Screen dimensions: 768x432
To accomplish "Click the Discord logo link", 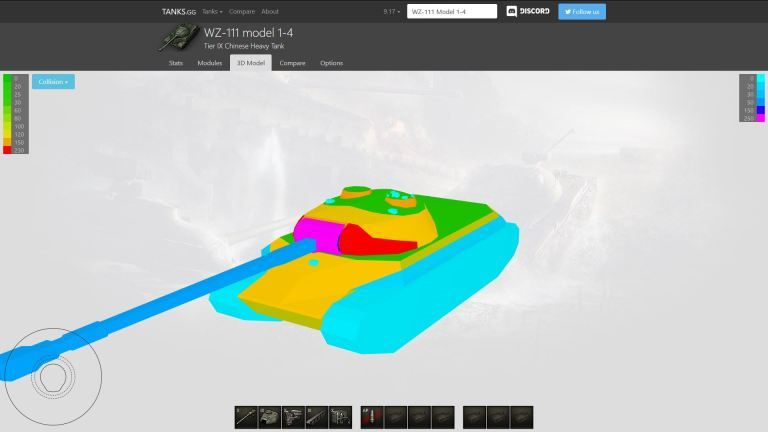I will click(x=528, y=12).
